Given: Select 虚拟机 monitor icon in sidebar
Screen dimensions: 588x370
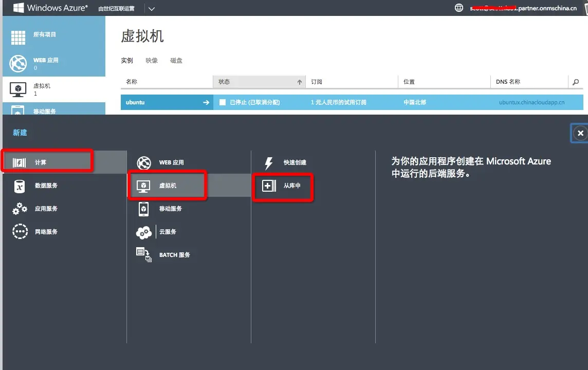Looking at the screenshot, I should (x=18, y=89).
